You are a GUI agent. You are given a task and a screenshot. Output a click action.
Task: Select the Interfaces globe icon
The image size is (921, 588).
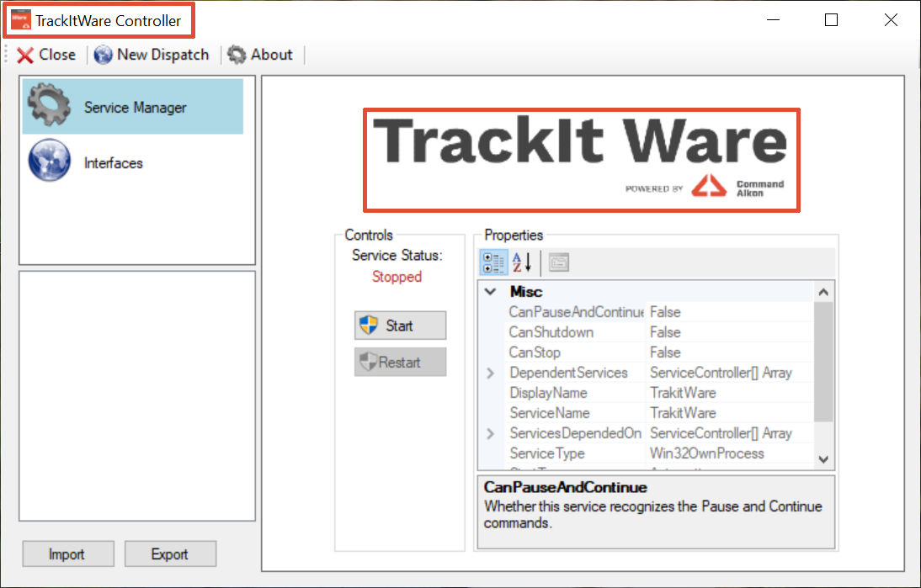(50, 160)
